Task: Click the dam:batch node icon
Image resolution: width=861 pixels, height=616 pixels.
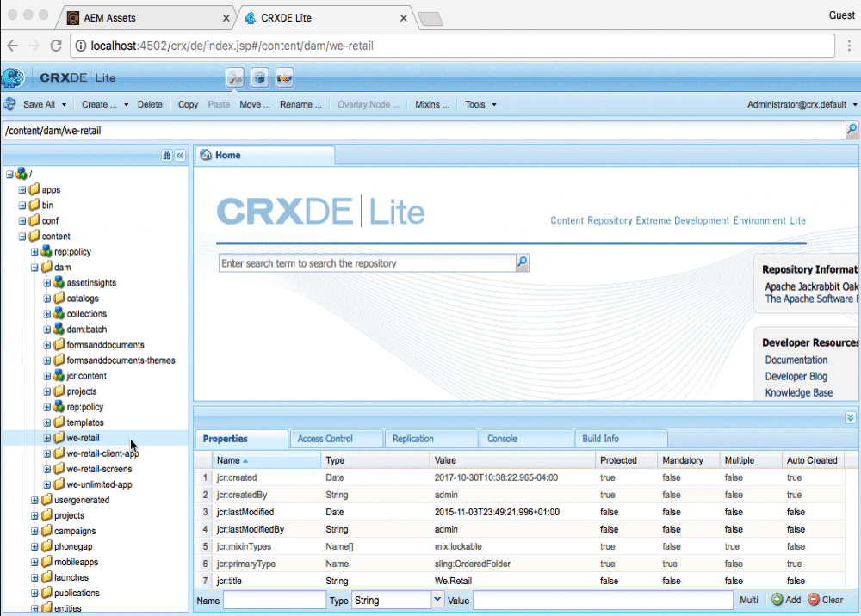Action: click(x=59, y=330)
